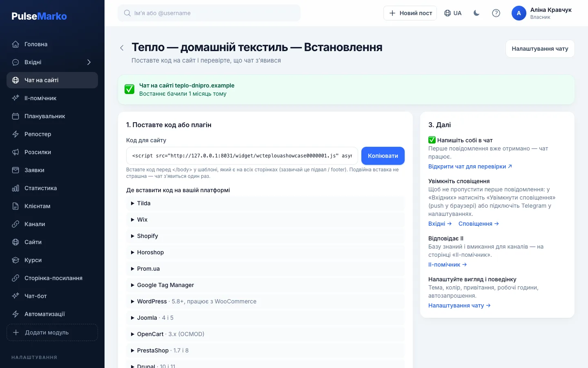Open help via the question mark icon
Viewport: 588px width, 368px height.
tap(496, 13)
